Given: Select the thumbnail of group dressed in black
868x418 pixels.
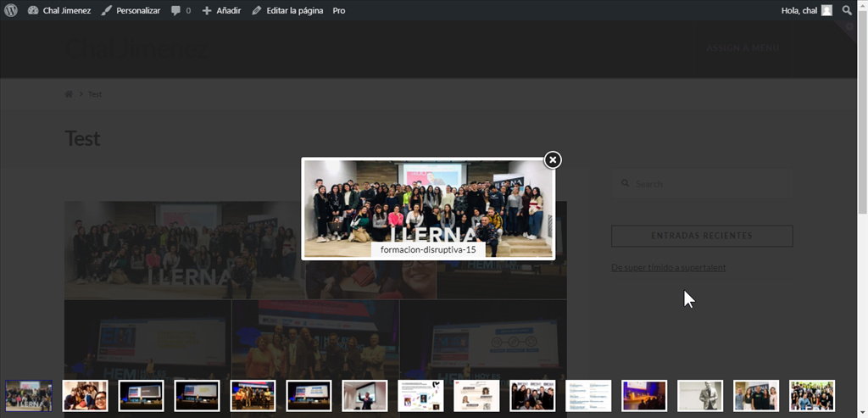Looking at the screenshot, I should coord(532,396).
